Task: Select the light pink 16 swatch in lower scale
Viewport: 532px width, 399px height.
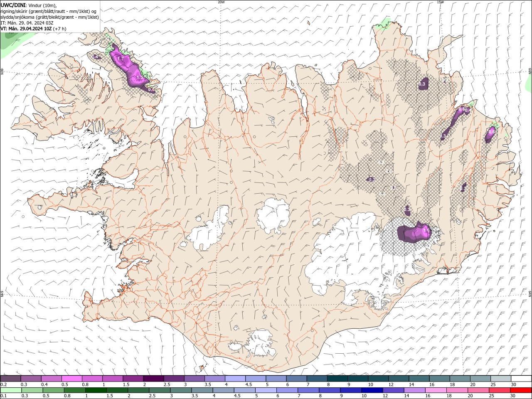Action: (x=436, y=390)
